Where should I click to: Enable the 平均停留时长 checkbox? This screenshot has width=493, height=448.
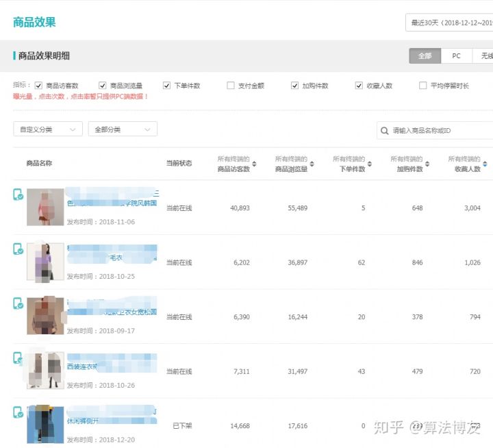pyautogui.click(x=423, y=86)
